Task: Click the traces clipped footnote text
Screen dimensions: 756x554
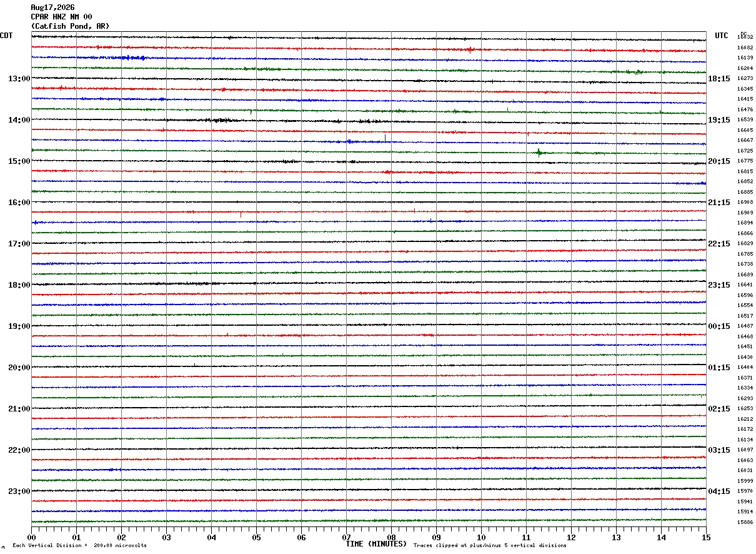Action: 490,546
